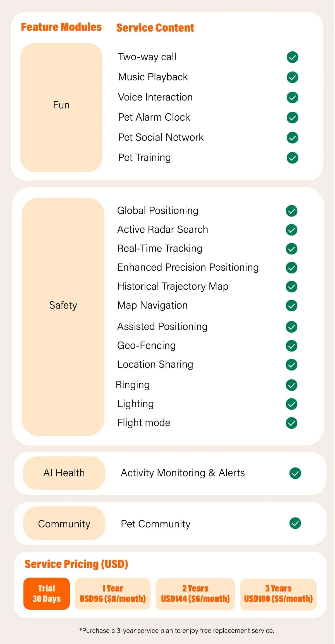Click the Pet Training check circle
This screenshot has height=644, width=335.
292,158
